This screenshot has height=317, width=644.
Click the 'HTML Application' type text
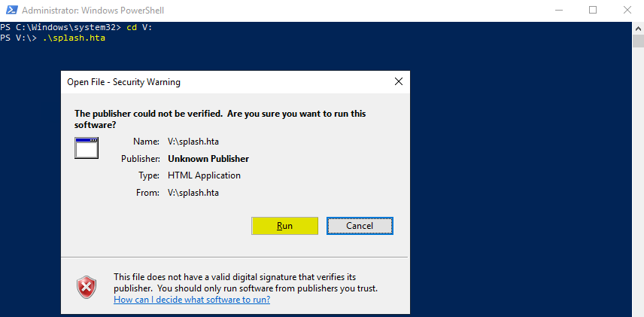[204, 175]
